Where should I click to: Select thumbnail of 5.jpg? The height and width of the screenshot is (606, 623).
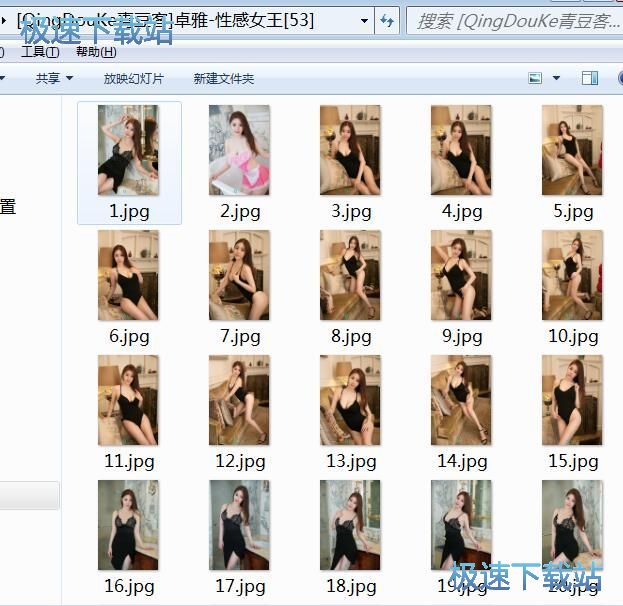point(572,150)
